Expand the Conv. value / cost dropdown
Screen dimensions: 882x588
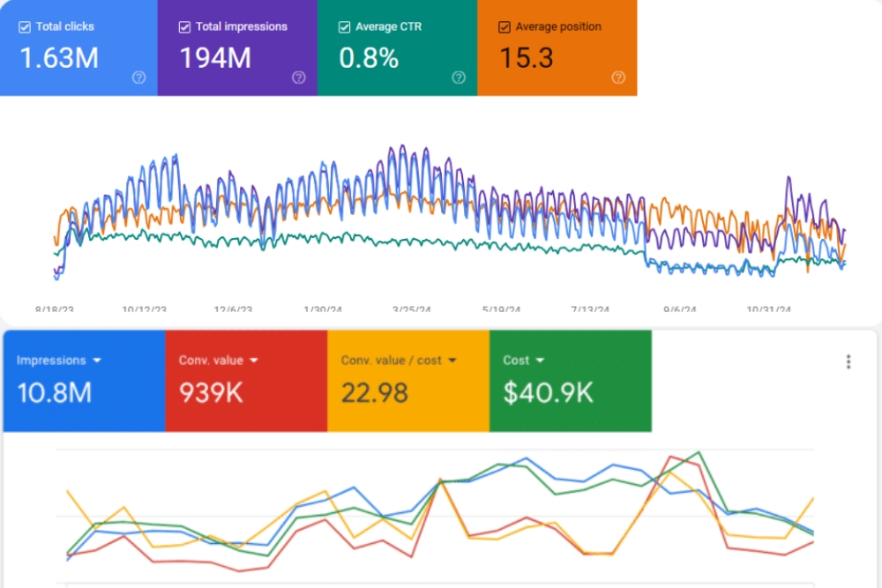452,361
